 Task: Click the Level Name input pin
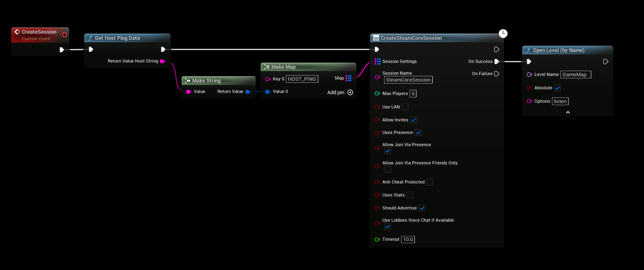[x=529, y=75]
